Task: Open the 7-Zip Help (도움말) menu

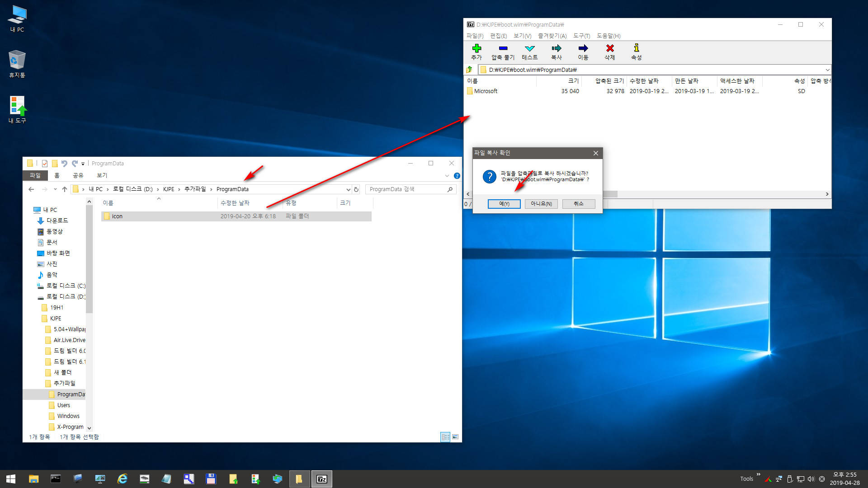Action: tap(609, 36)
